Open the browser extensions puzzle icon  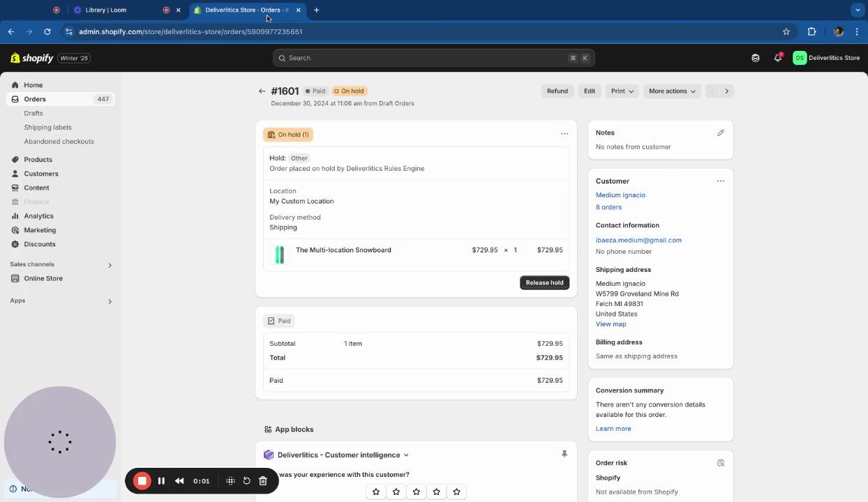click(811, 31)
